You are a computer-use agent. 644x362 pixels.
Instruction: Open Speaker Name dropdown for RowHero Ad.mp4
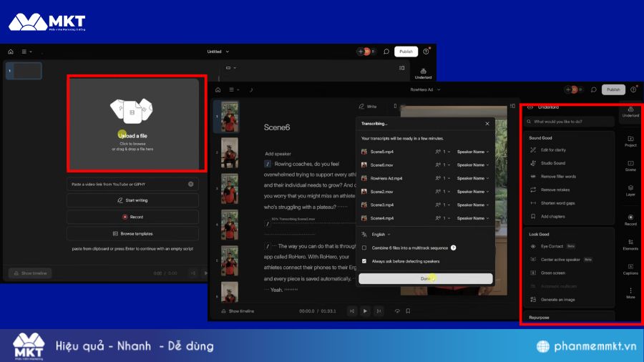(473, 179)
